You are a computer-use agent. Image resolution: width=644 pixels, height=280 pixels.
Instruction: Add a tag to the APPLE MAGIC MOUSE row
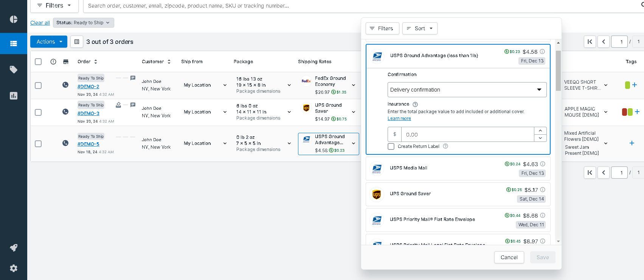click(x=637, y=112)
